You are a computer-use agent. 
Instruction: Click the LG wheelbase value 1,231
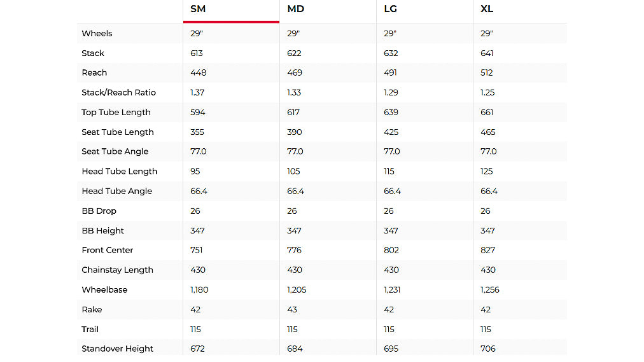393,290
